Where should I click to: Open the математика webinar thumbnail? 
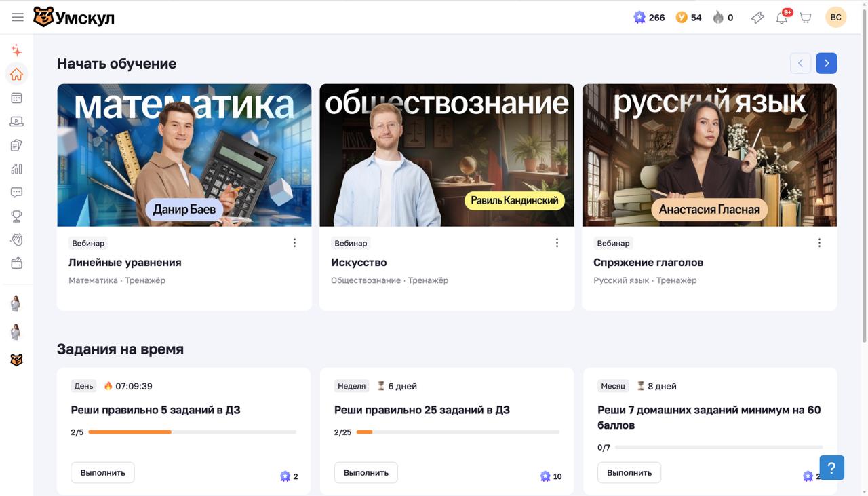pos(184,155)
